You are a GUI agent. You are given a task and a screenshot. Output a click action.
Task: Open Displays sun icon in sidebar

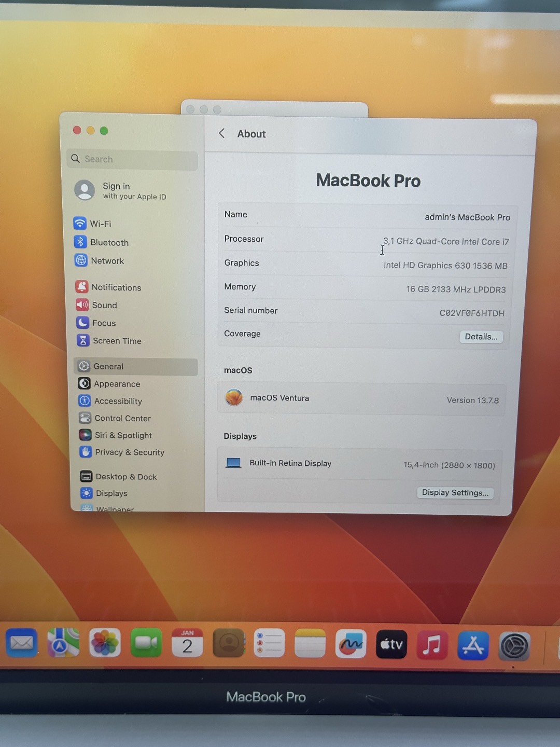(x=87, y=493)
